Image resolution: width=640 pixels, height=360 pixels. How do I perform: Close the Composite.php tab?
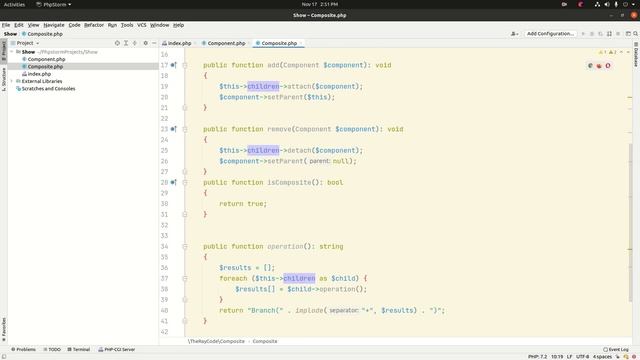pyautogui.click(x=301, y=43)
